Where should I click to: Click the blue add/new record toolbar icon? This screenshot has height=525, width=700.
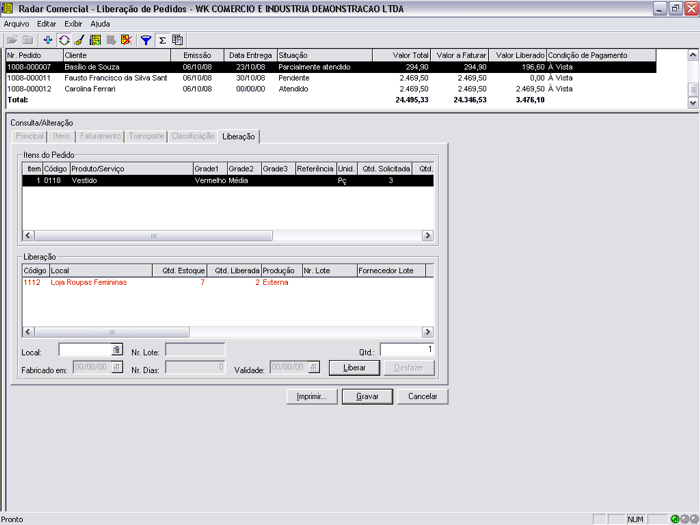(x=48, y=40)
